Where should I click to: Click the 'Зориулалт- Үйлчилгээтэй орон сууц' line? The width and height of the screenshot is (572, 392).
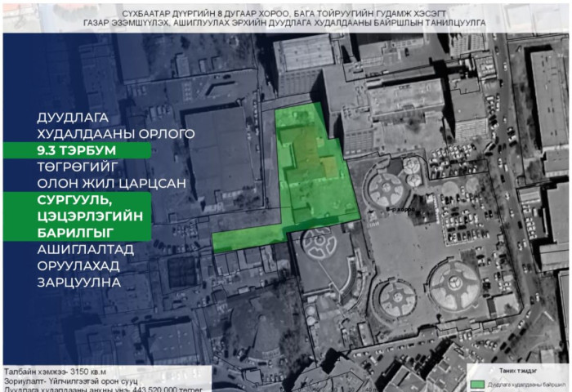coord(71,381)
